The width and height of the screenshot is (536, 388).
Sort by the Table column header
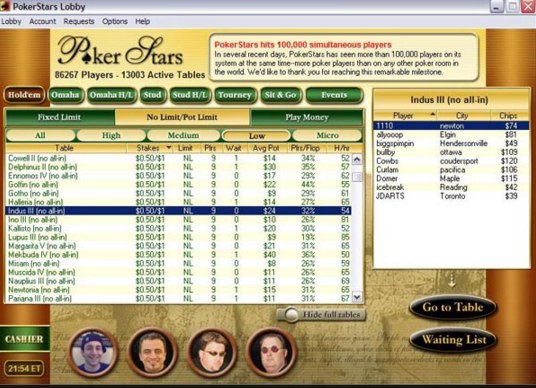pyautogui.click(x=65, y=148)
